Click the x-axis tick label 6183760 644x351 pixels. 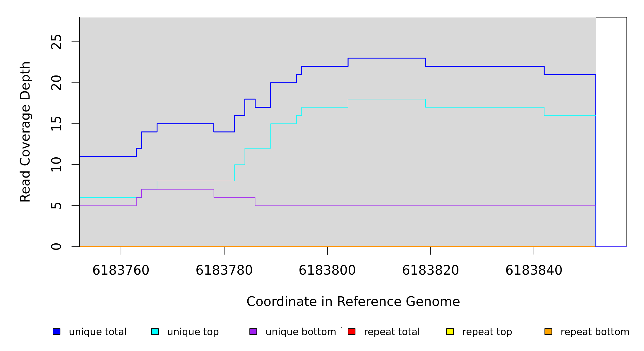(x=121, y=270)
